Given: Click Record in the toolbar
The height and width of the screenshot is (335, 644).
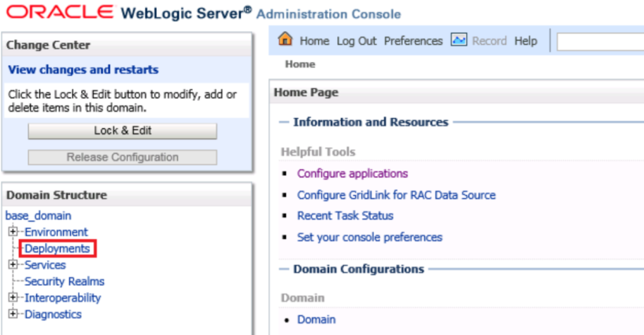Looking at the screenshot, I should click(489, 41).
